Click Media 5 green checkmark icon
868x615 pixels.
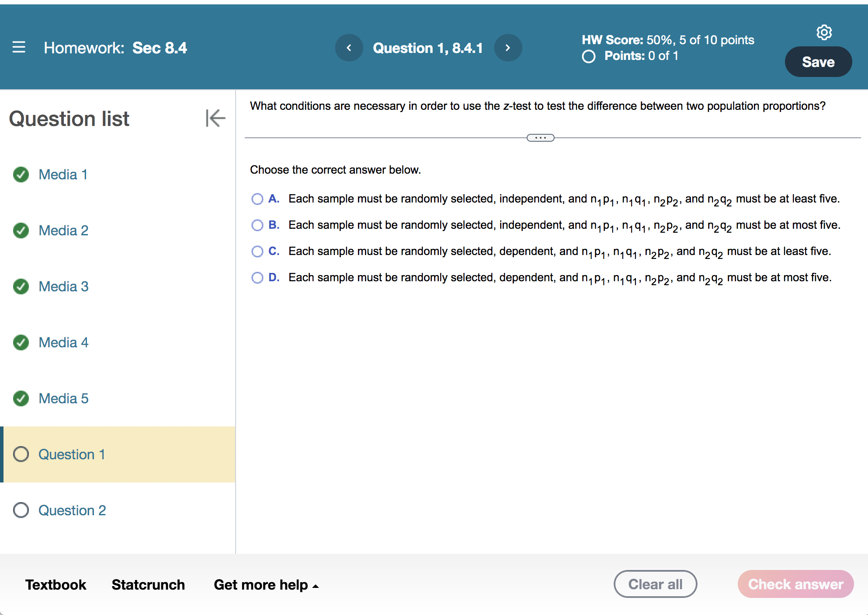click(21, 398)
